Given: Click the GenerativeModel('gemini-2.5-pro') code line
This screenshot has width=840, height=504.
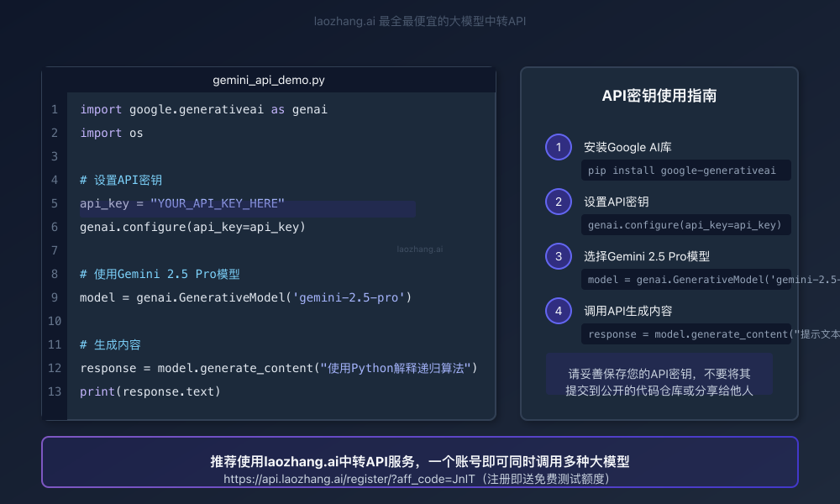Looking at the screenshot, I should pos(246,297).
